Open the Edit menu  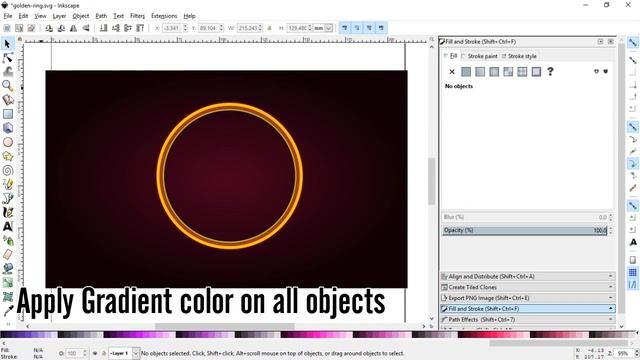click(23, 16)
